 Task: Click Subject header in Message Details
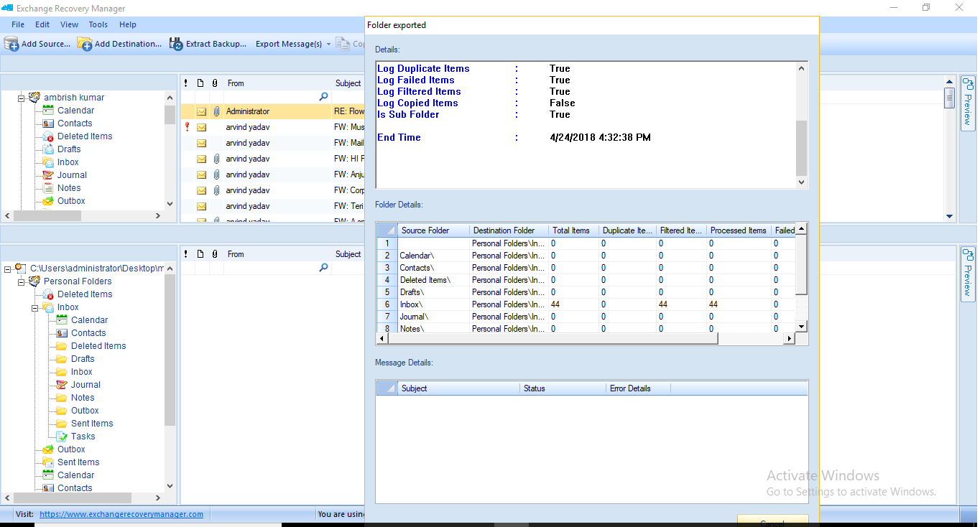coord(458,388)
